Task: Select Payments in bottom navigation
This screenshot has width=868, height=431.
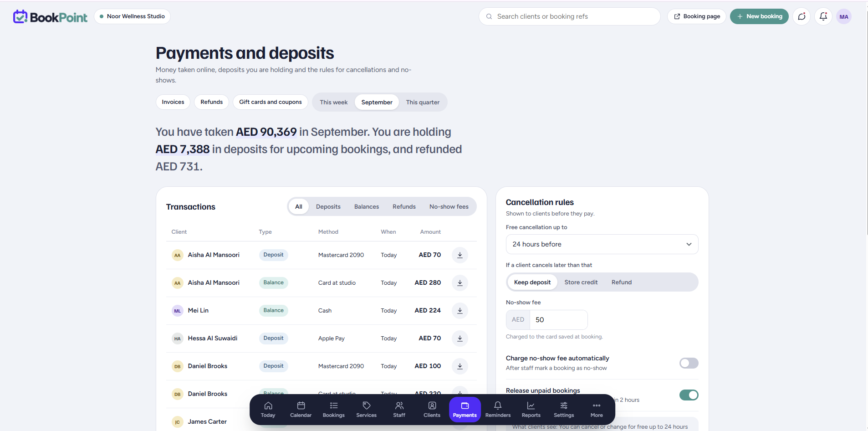Action: click(465, 410)
